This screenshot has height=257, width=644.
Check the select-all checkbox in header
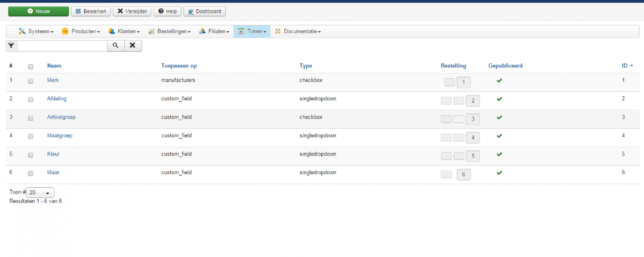tap(31, 67)
